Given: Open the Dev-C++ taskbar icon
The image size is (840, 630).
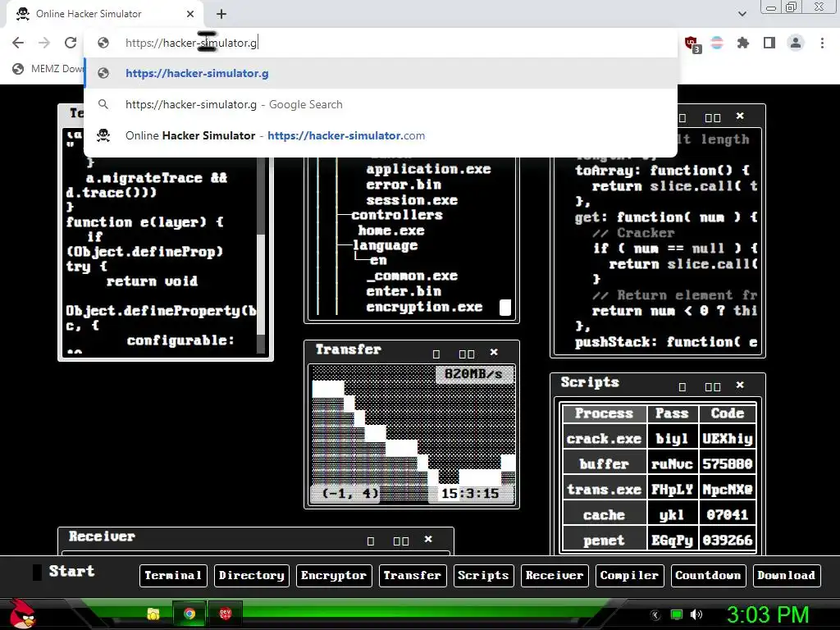Looking at the screenshot, I should point(226,614).
